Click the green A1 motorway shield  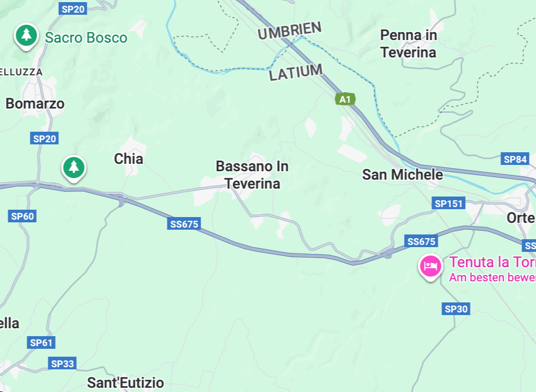click(345, 100)
